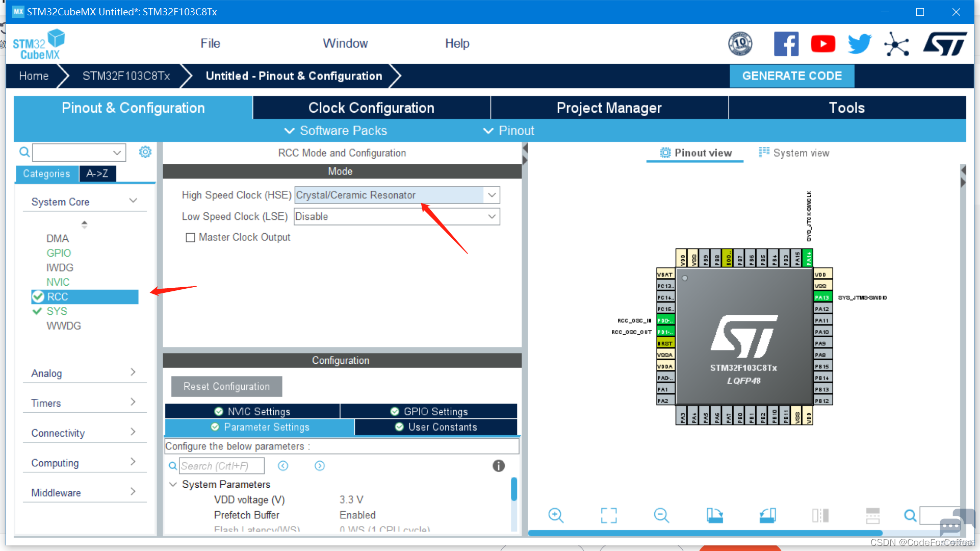Toggle the split vertical view icon

873,515
